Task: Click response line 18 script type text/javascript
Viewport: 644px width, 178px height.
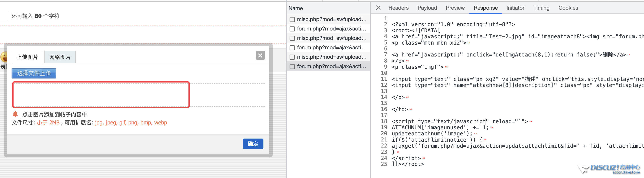Action: [460, 121]
